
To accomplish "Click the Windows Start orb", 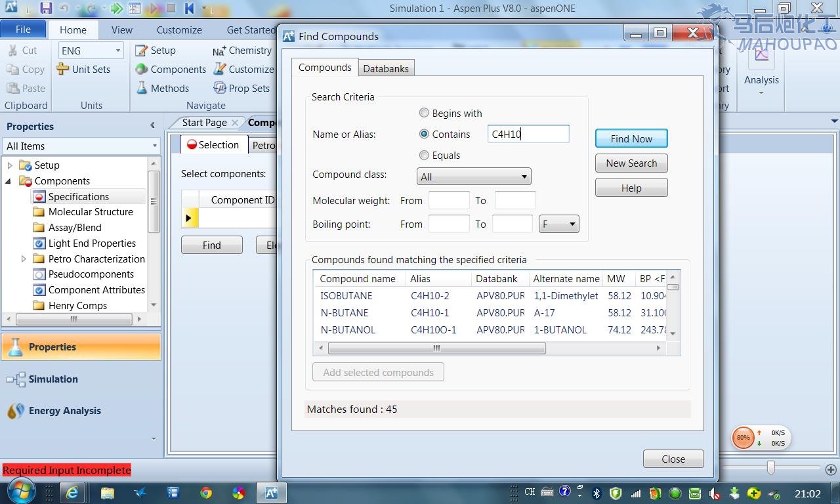I will point(22,492).
